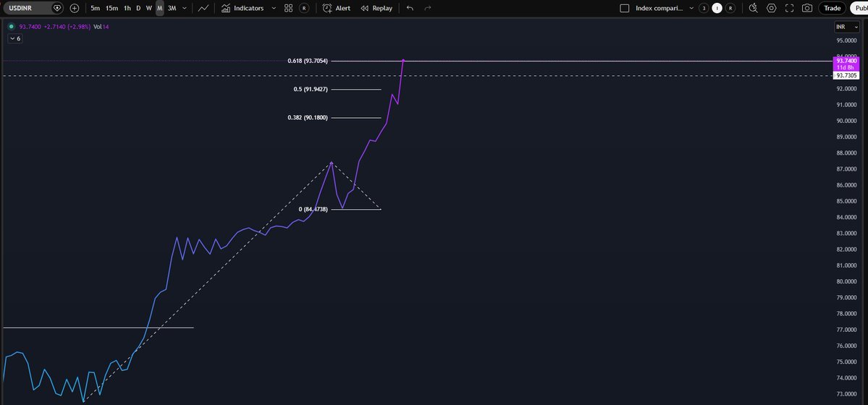This screenshot has width=868, height=405.
Task: Create a new Alert
Action: click(x=337, y=8)
